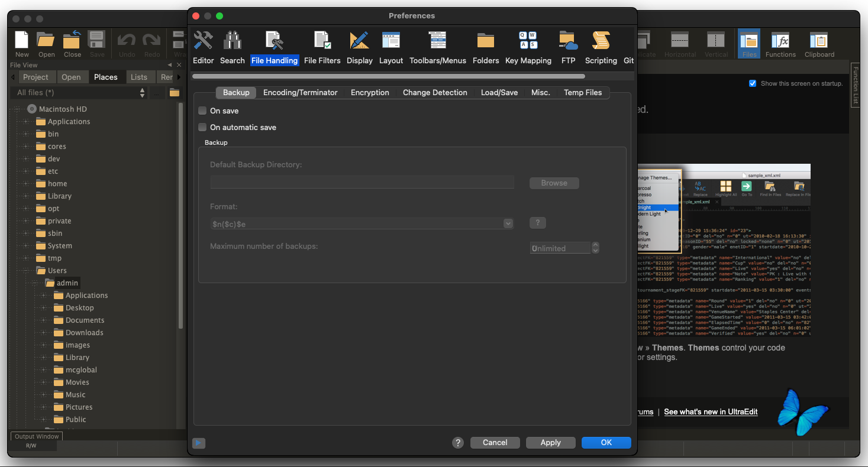Click the Save toolbar icon

click(x=97, y=44)
